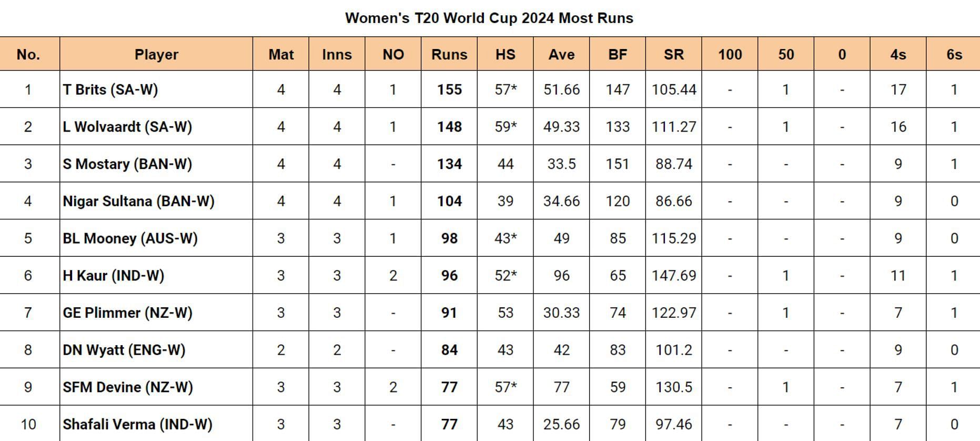Screen dimensions: 980x441
Task: Click the 6s column header
Action: [x=954, y=54]
